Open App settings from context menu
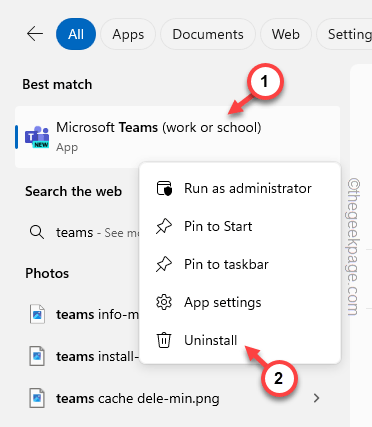 click(240, 302)
